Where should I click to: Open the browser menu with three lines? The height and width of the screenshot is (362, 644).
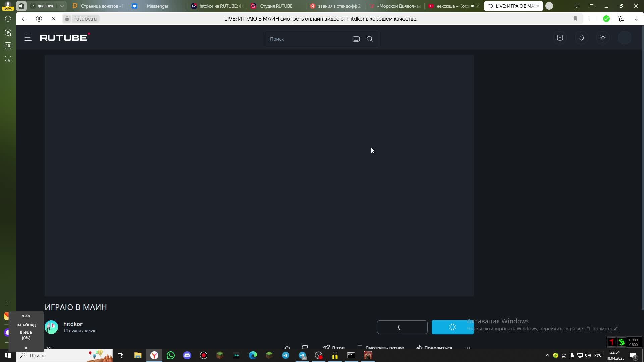click(x=591, y=6)
